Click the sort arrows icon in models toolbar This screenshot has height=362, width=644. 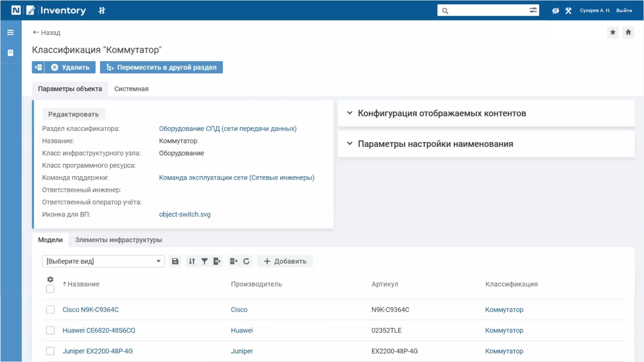click(192, 261)
